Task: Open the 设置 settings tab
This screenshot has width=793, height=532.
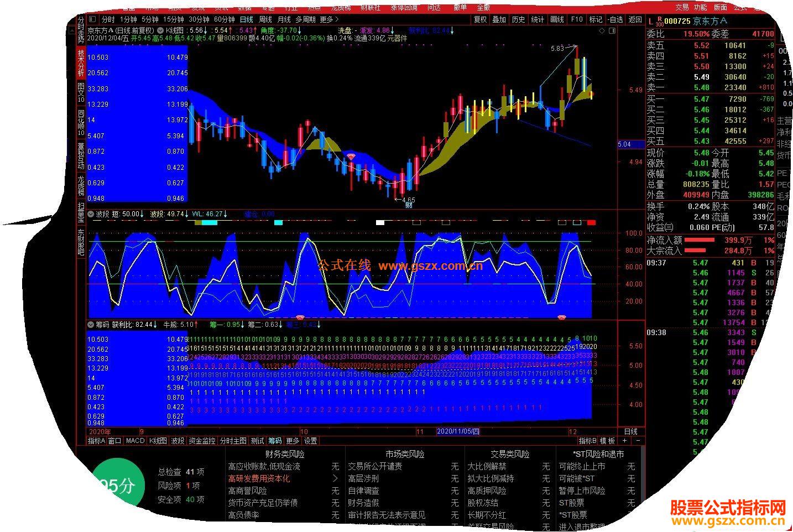Action: pos(311,441)
